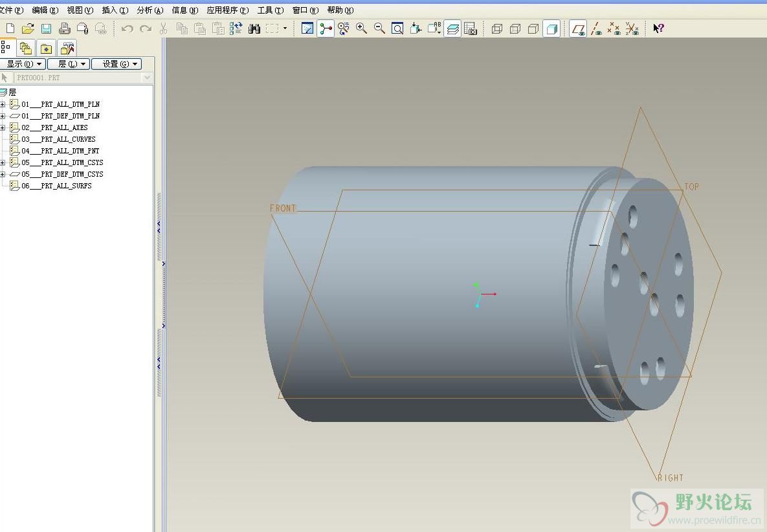Open Paste Special tool
This screenshot has height=532, width=767.
point(217,29)
